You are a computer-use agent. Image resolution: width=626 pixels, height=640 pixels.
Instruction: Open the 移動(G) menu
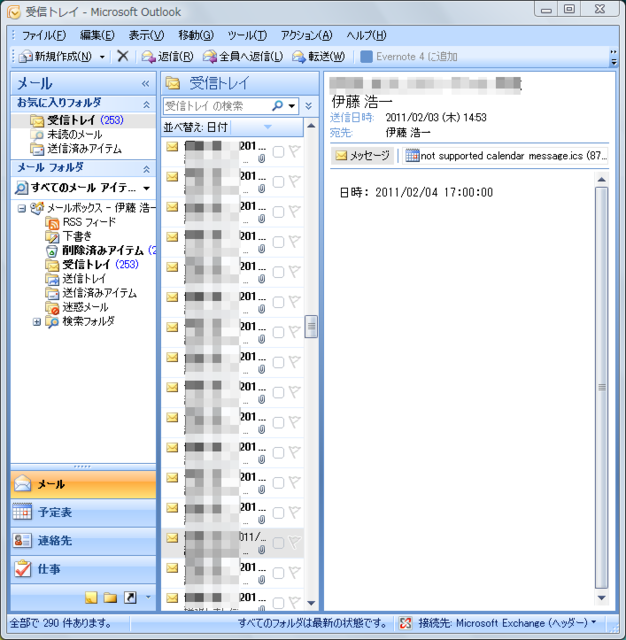coord(196,36)
